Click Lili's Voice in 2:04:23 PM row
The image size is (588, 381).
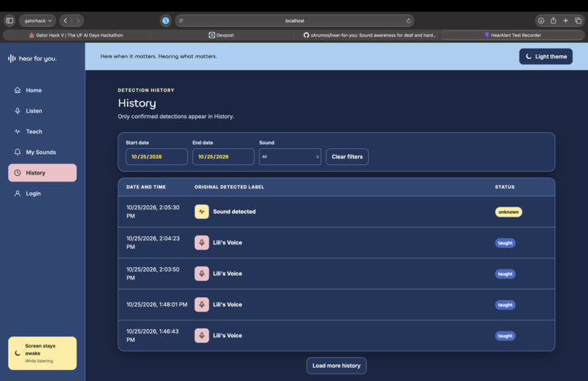(x=228, y=242)
